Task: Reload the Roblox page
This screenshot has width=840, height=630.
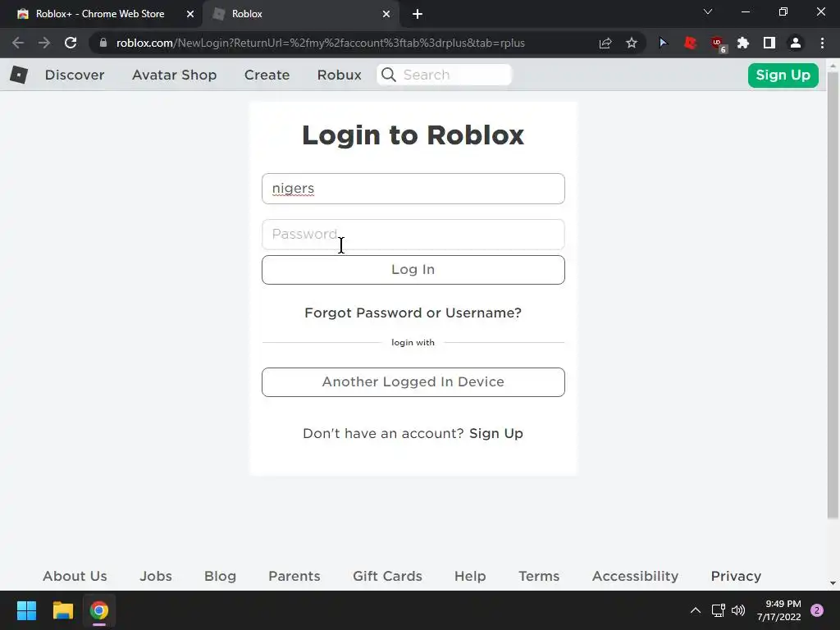Action: [x=71, y=43]
